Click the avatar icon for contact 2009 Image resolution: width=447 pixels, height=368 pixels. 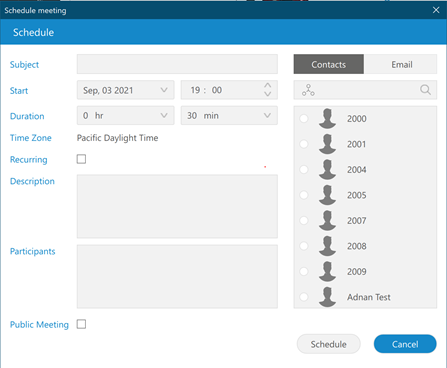[x=327, y=271]
